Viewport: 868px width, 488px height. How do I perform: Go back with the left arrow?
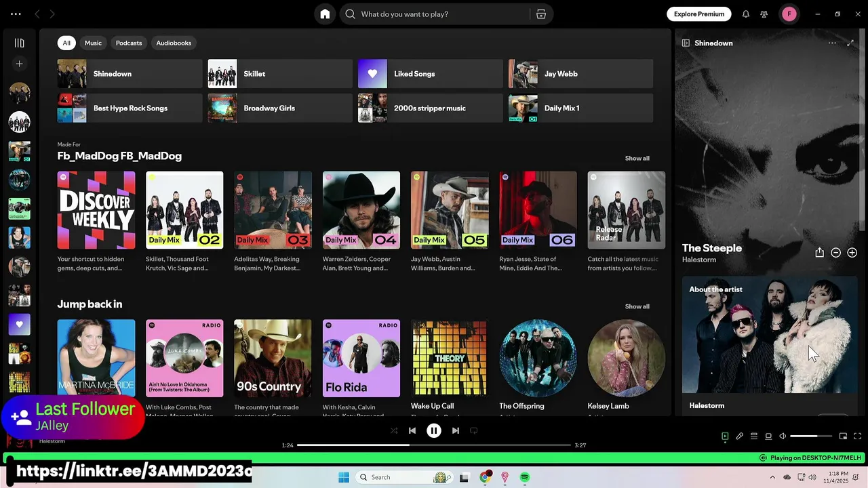click(37, 14)
